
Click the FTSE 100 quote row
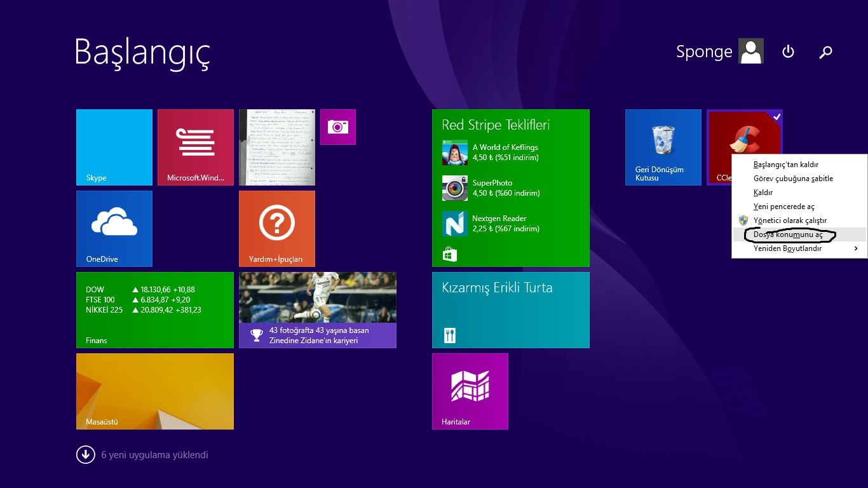point(138,300)
